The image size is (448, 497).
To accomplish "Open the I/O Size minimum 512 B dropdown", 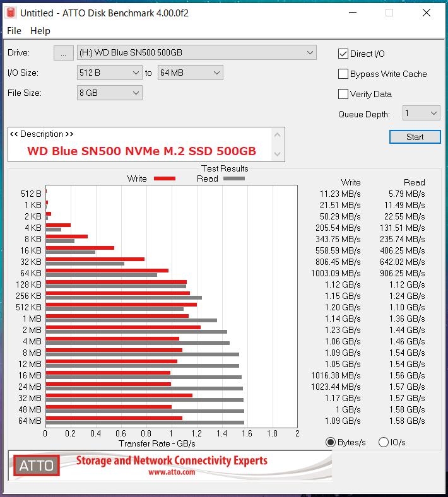I will click(109, 73).
